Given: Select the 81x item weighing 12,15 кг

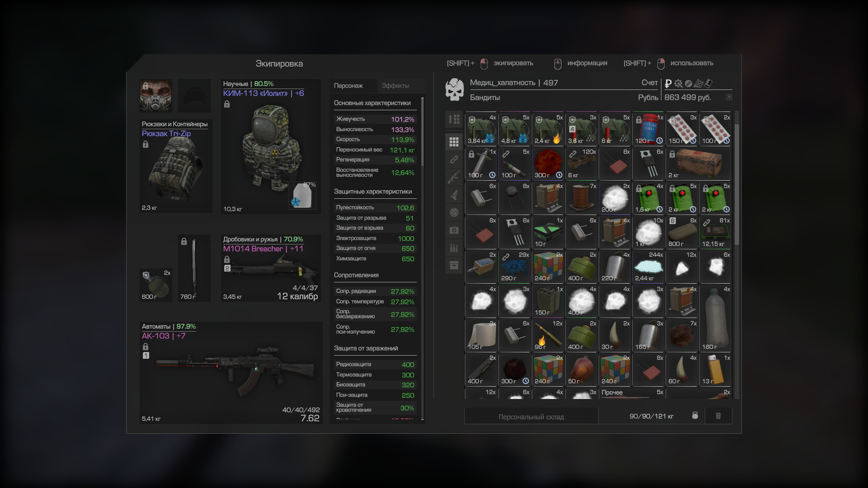Looking at the screenshot, I should 716,232.
